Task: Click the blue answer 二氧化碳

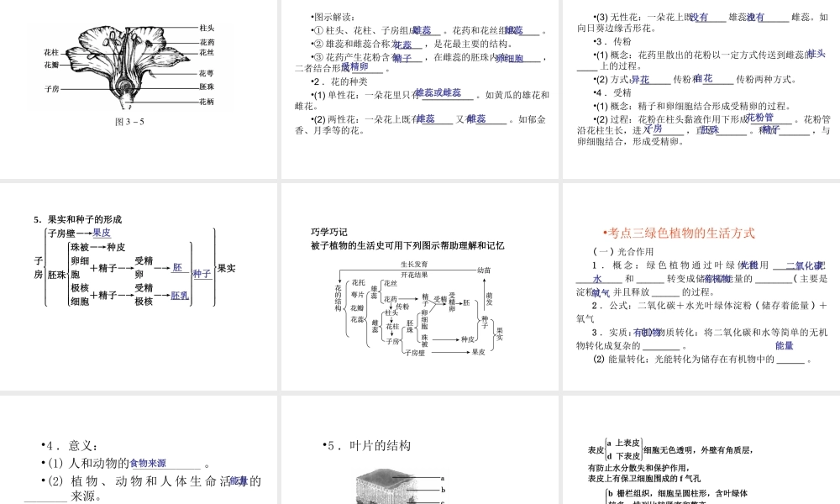Action: (x=806, y=265)
